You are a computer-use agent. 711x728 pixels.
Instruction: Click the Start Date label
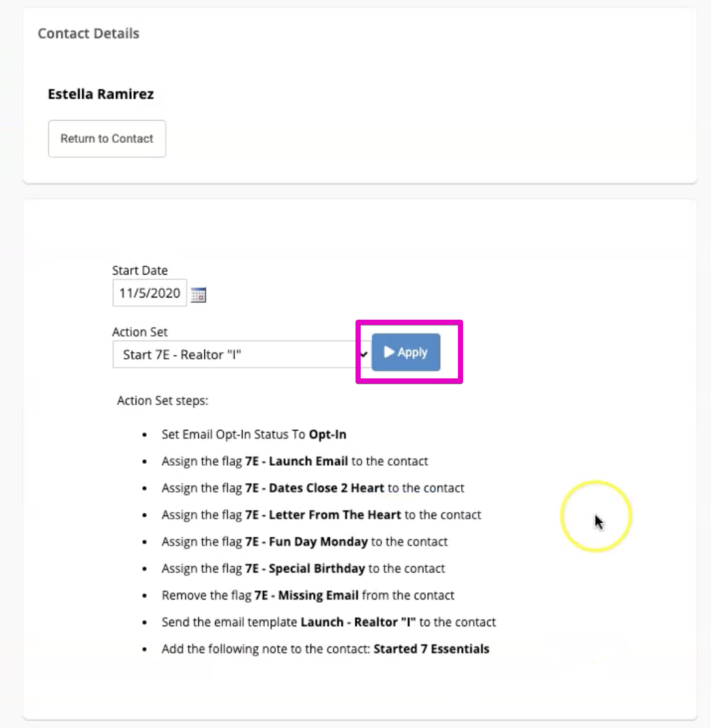click(x=140, y=270)
